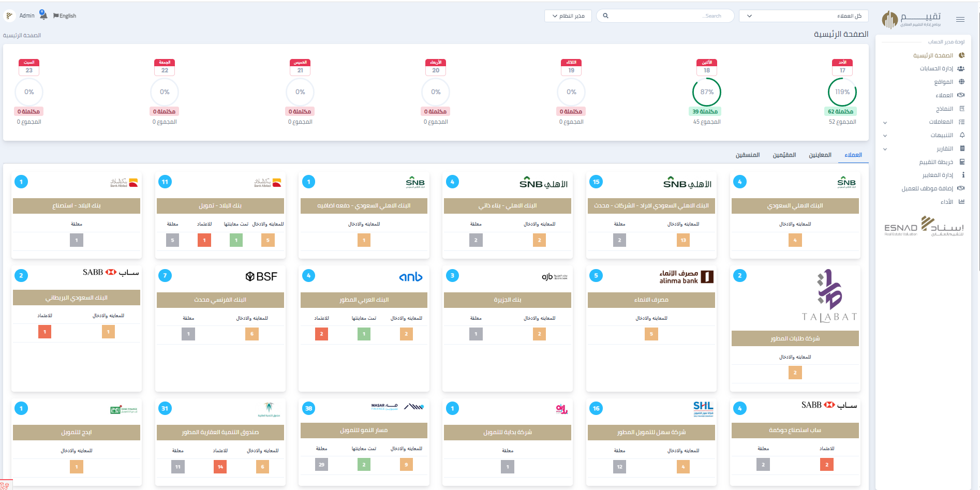
Task: Click the شركة بداية للتمويل card title bar
Action: (507, 432)
